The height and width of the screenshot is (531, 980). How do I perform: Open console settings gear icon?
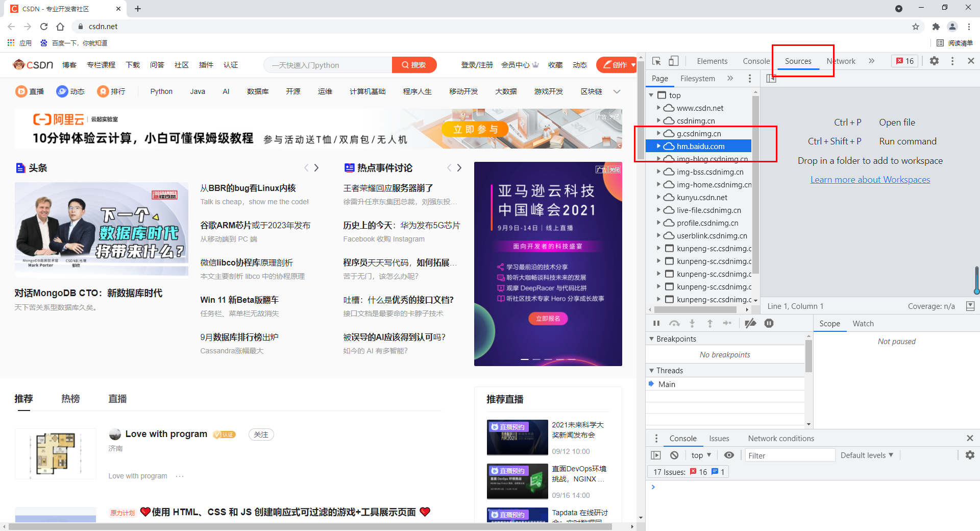pos(970,455)
